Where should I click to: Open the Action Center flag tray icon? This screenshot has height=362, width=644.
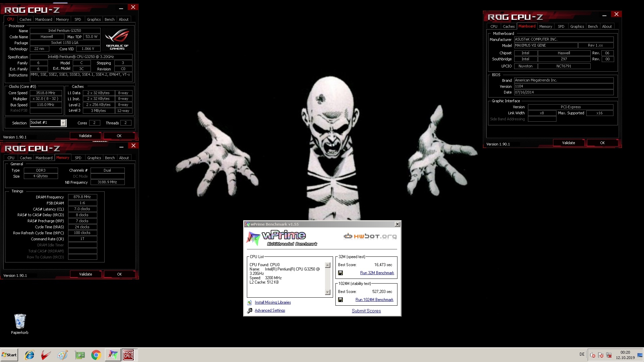pyautogui.click(x=601, y=355)
